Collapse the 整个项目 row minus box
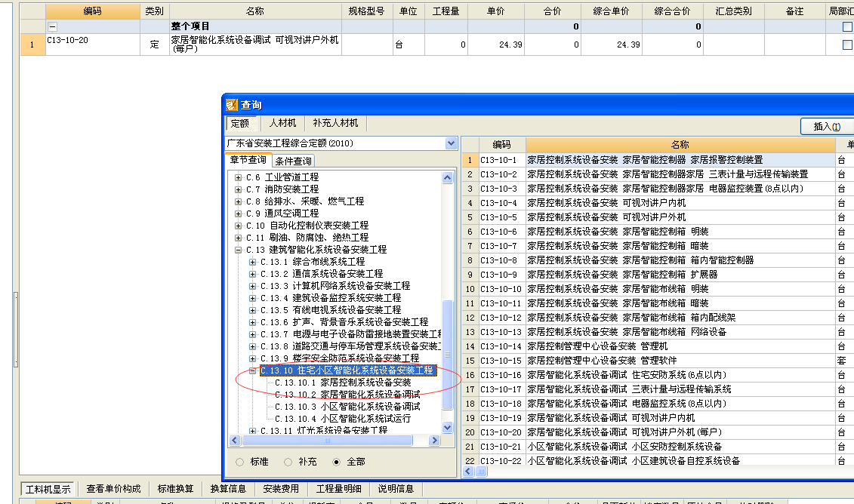Screen dimensions: 854x504 pyautogui.click(x=52, y=26)
